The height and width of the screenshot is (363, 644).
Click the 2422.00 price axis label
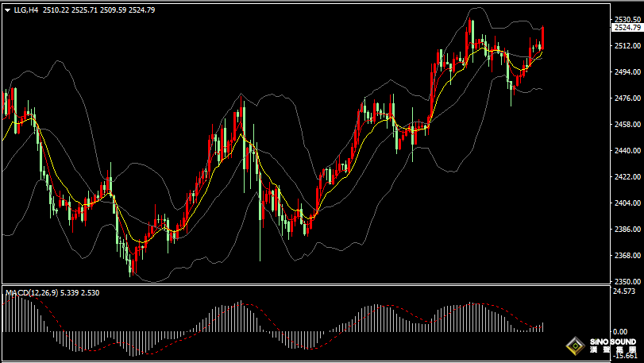point(627,177)
